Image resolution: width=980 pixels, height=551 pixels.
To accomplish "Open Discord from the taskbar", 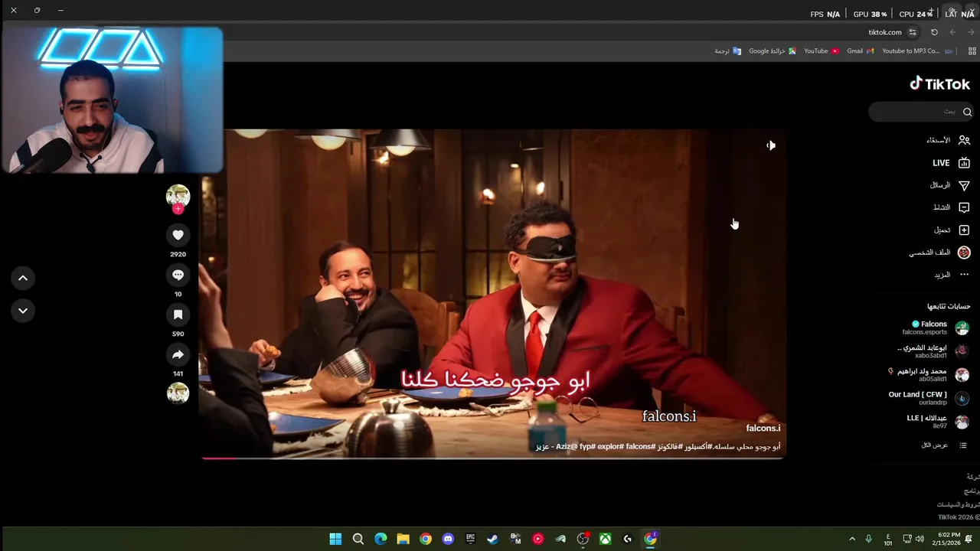I will click(x=448, y=539).
